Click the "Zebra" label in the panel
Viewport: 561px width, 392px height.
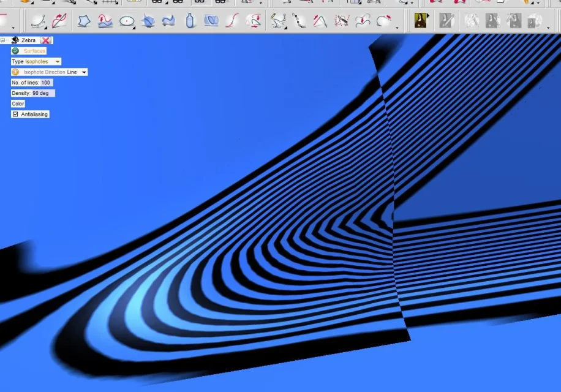coord(28,40)
